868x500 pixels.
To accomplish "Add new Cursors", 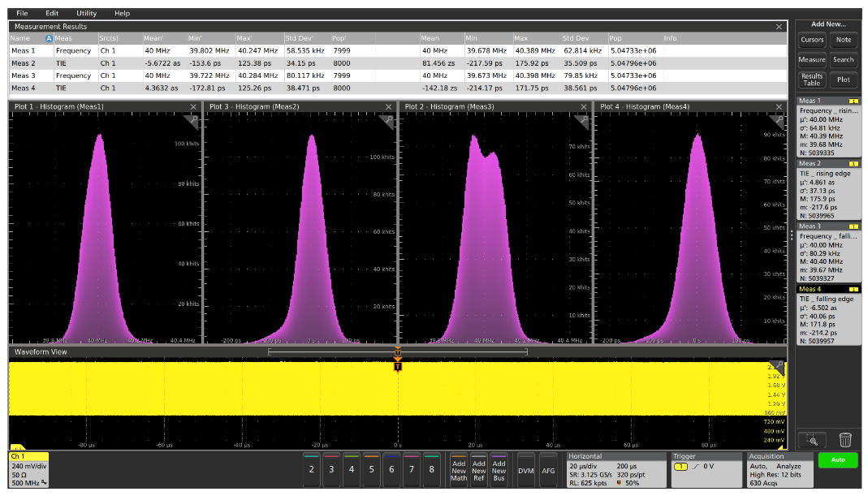I will (812, 39).
